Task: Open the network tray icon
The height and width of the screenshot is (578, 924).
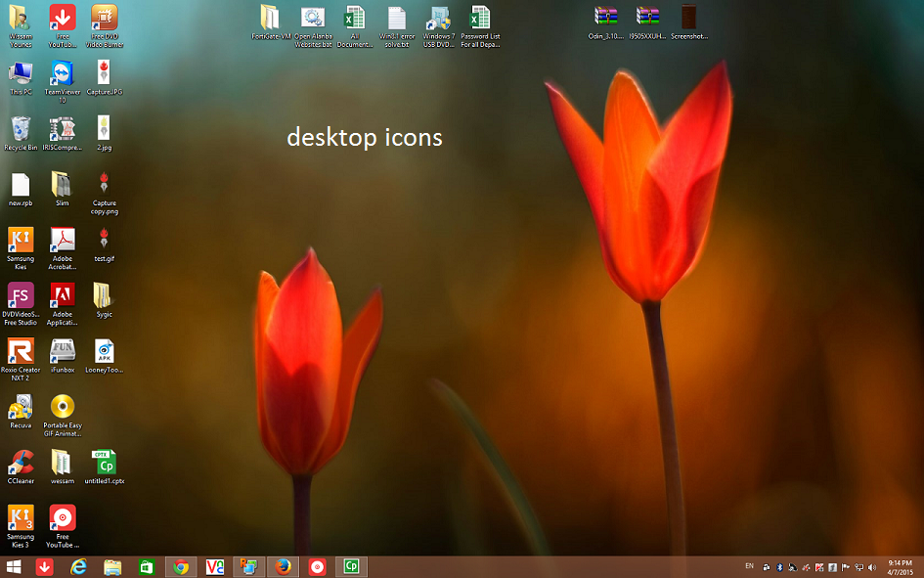Action: [859, 567]
